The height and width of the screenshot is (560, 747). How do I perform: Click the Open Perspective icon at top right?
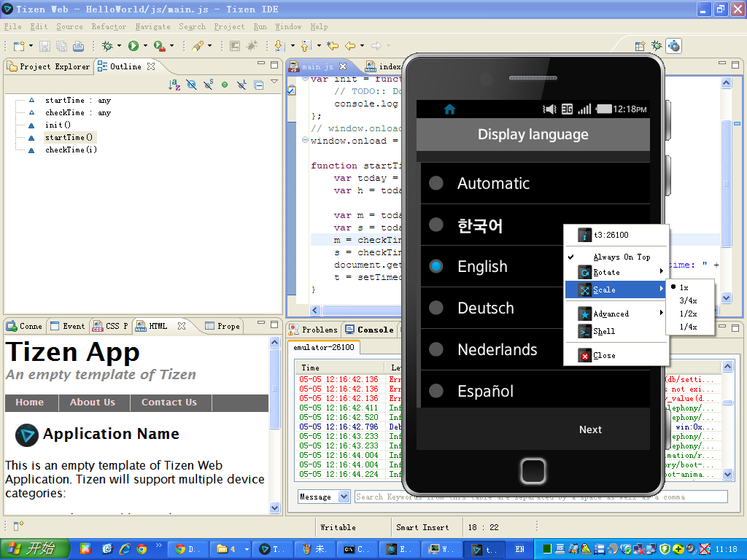coord(640,46)
